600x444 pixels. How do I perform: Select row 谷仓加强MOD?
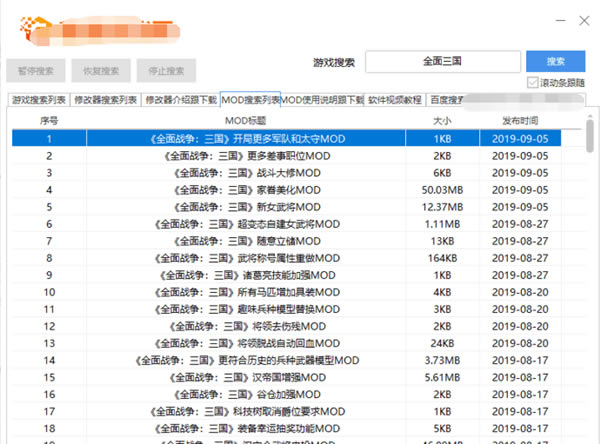(286, 394)
